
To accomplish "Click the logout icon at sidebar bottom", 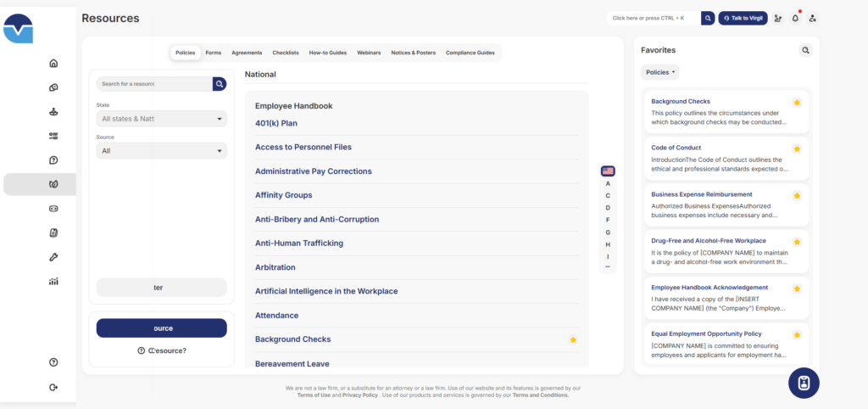I will 53,387.
